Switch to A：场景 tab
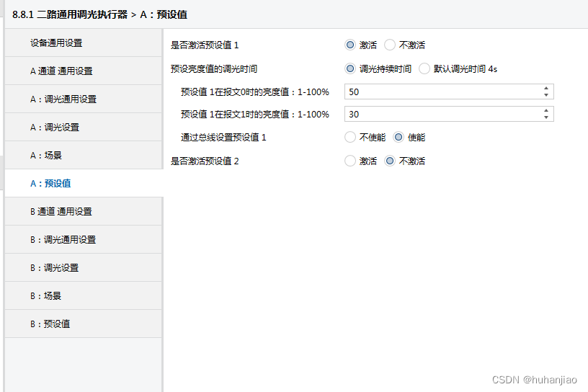This screenshot has height=392, width=588. click(83, 156)
